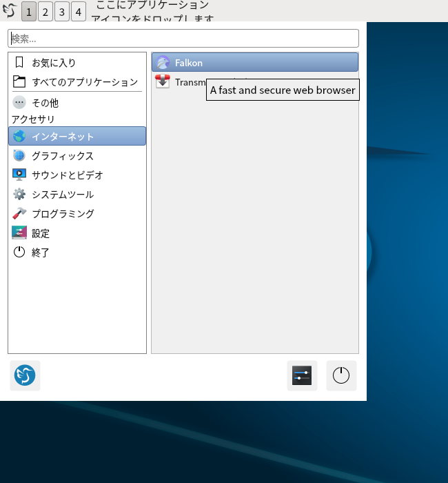
Task: Switch to workspace 4
Action: (x=79, y=12)
